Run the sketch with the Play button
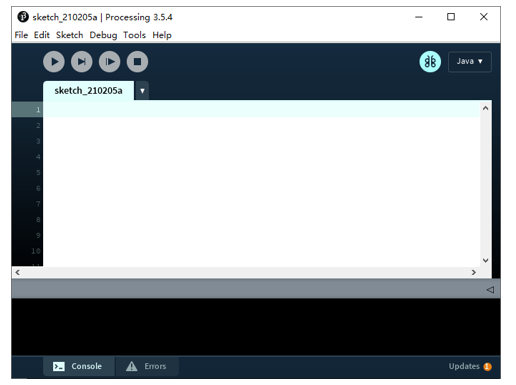Viewport: 516px width, 385px height. tap(54, 62)
